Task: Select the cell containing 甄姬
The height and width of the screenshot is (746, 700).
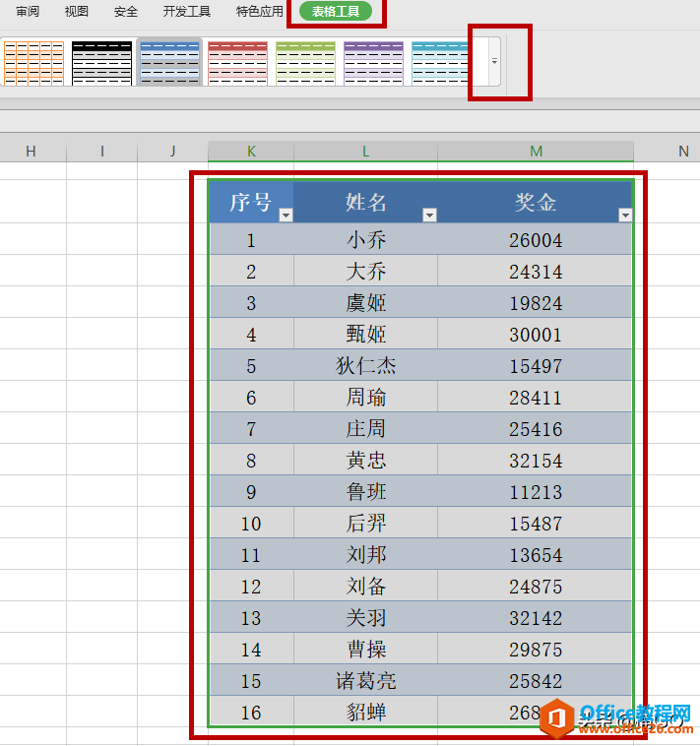Action: pos(365,334)
